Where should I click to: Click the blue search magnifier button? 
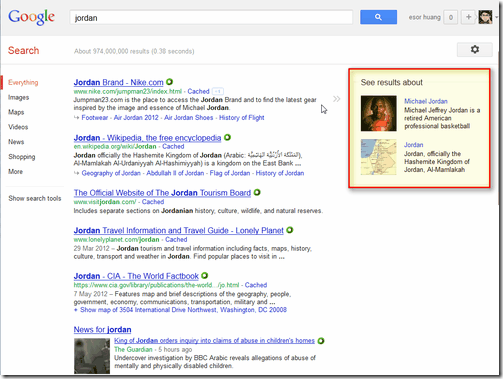point(378,17)
